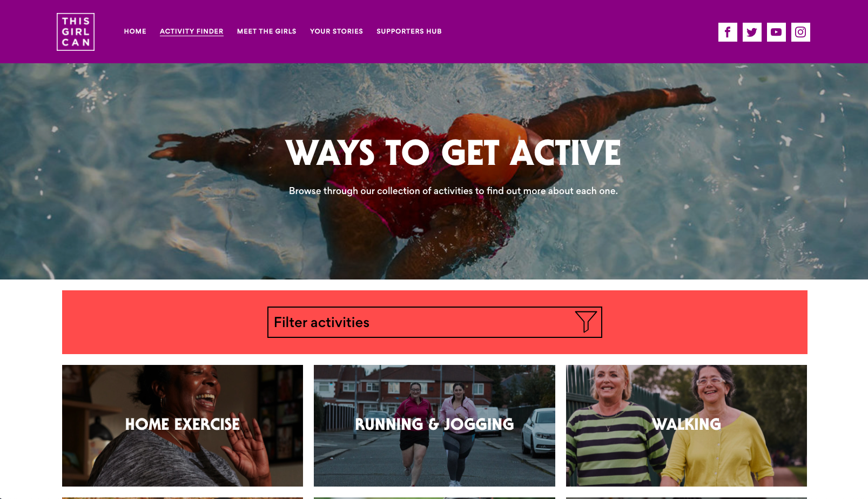This screenshot has height=499, width=868.
Task: Open the Supporters Hub link
Action: point(409,31)
